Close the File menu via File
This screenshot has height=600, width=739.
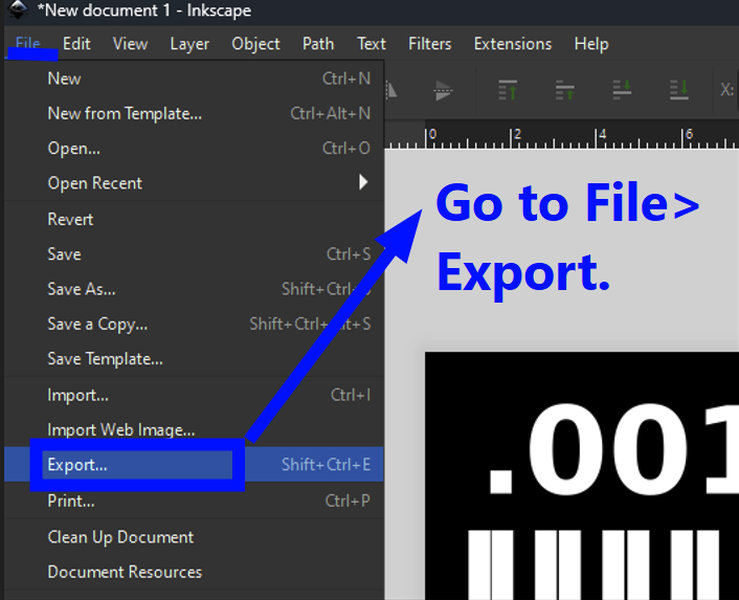[28, 44]
